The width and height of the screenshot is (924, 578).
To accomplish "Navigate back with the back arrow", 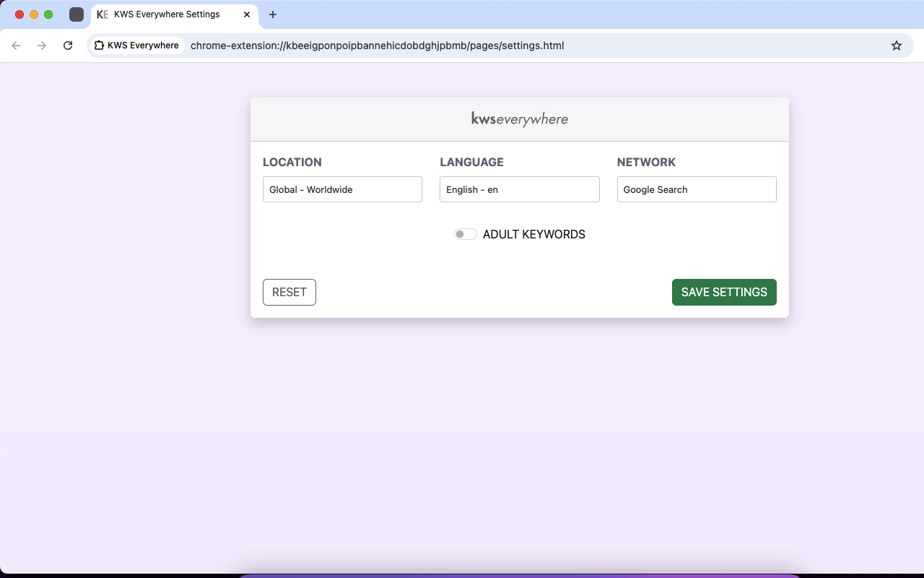I will click(x=16, y=45).
